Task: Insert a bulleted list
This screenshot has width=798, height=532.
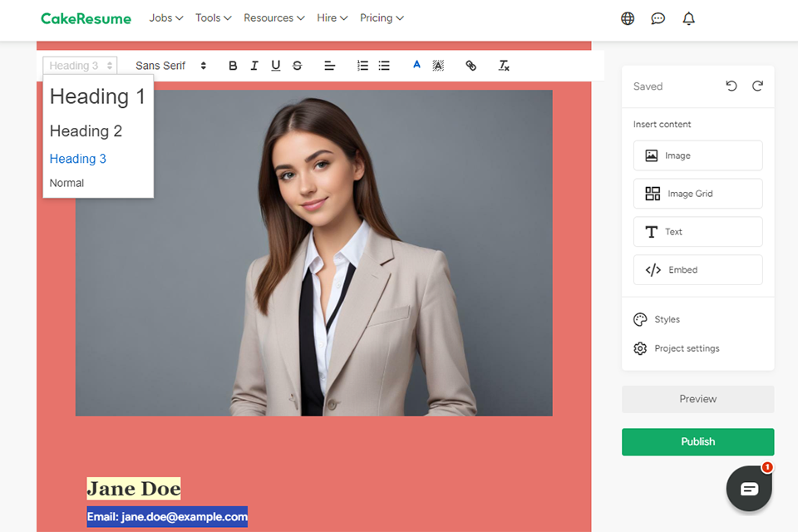Action: [x=384, y=66]
